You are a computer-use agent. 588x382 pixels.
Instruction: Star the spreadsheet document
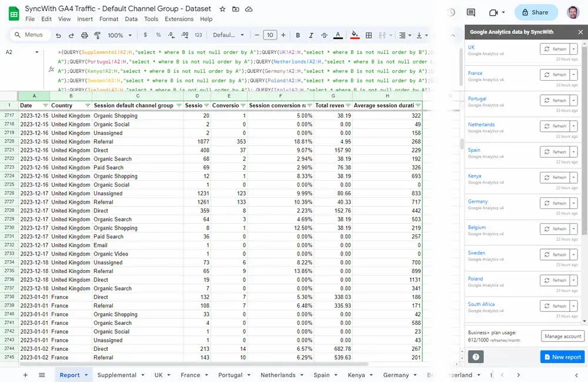222,9
